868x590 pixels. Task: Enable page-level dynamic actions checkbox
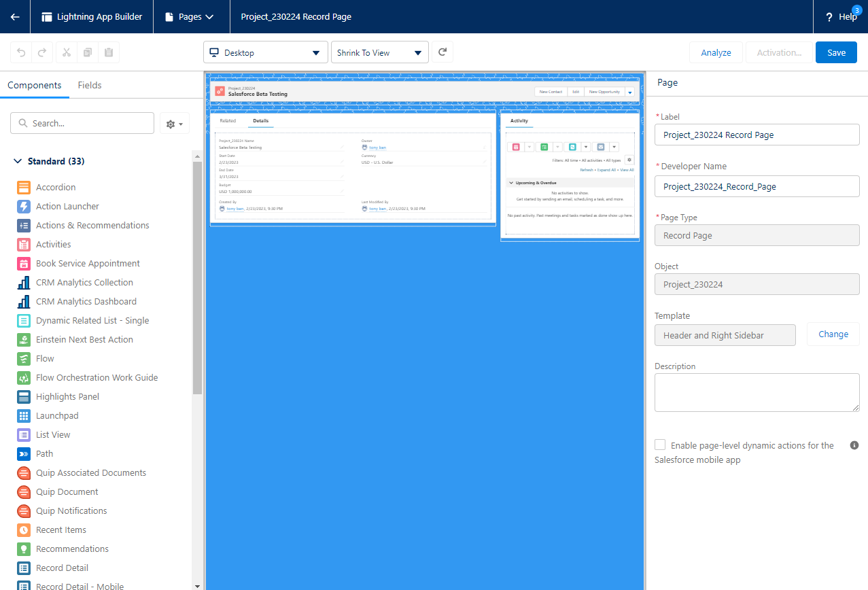click(x=660, y=445)
